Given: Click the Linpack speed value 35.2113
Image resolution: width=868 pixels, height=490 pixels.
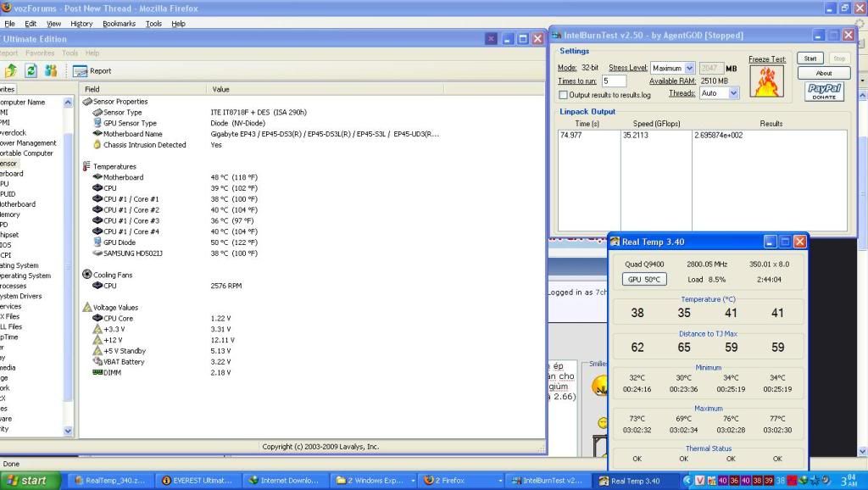Looking at the screenshot, I should pyautogui.click(x=636, y=135).
